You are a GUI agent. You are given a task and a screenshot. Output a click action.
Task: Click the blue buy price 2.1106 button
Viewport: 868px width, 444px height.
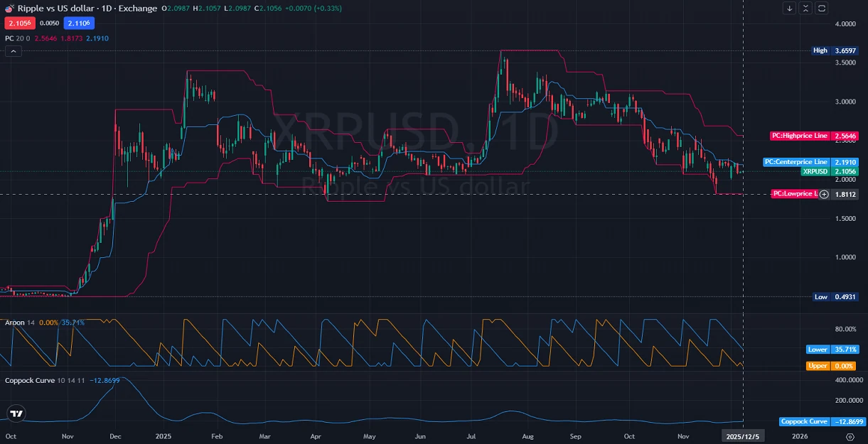pyautogui.click(x=78, y=23)
